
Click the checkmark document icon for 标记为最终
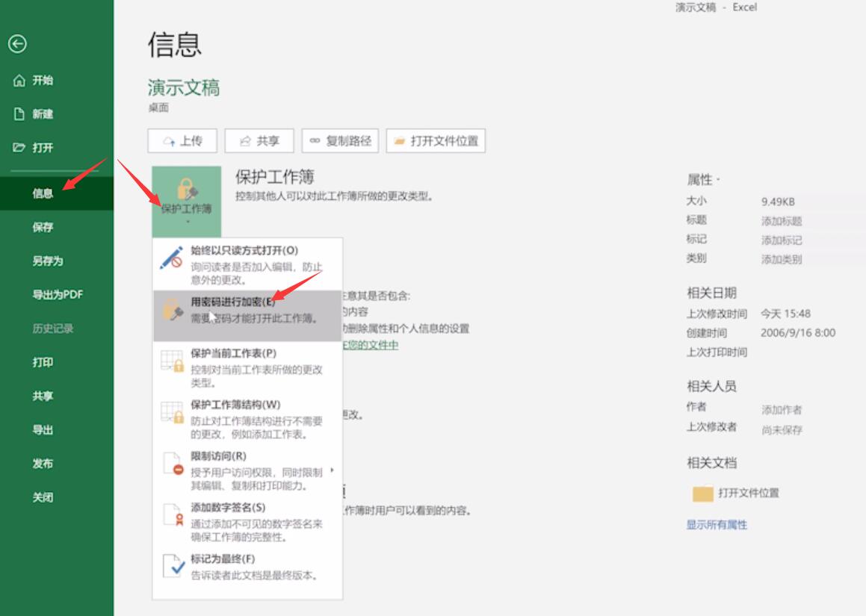coord(173,566)
